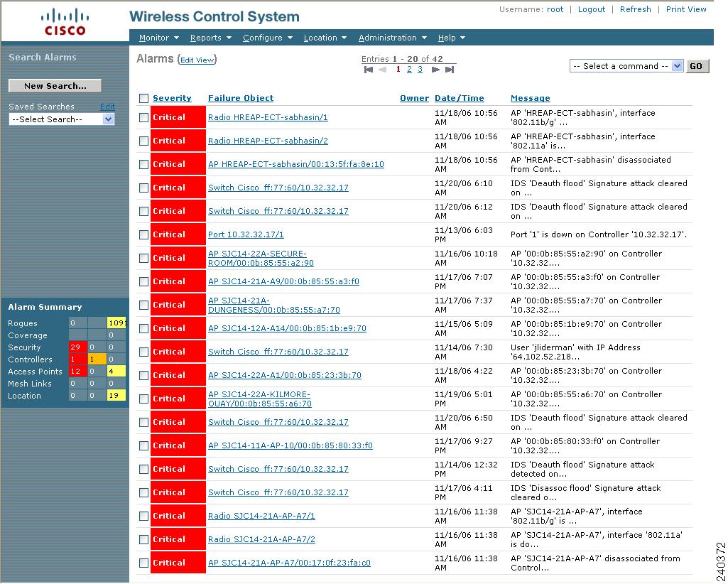
Task: Open the Reports menu
Action: coord(211,38)
